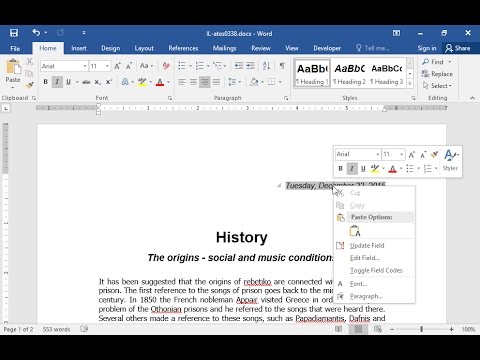Click the Tell me search box
The width and height of the screenshot is (480, 360).
pyautogui.click(x=373, y=48)
